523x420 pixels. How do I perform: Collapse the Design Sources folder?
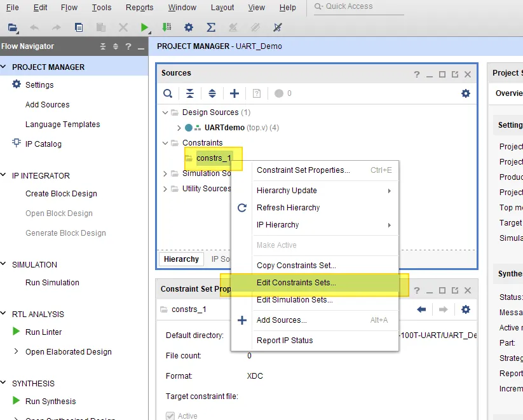pyautogui.click(x=165, y=112)
